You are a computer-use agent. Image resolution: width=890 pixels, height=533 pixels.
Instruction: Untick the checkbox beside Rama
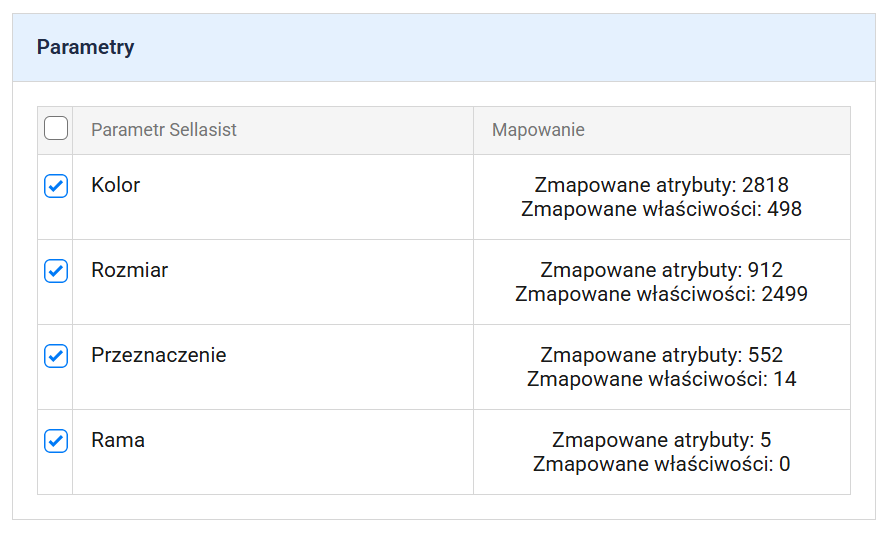[x=56, y=441]
